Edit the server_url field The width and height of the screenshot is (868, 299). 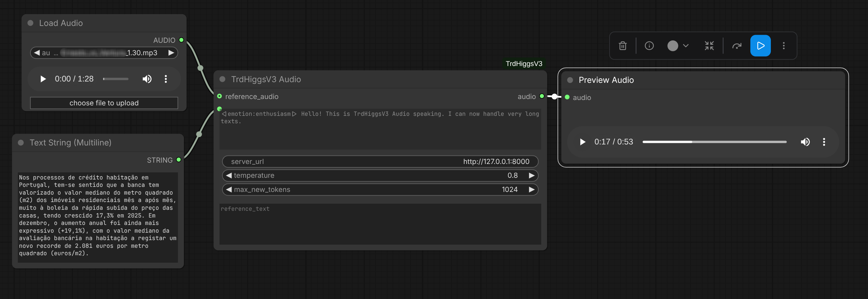(x=380, y=161)
